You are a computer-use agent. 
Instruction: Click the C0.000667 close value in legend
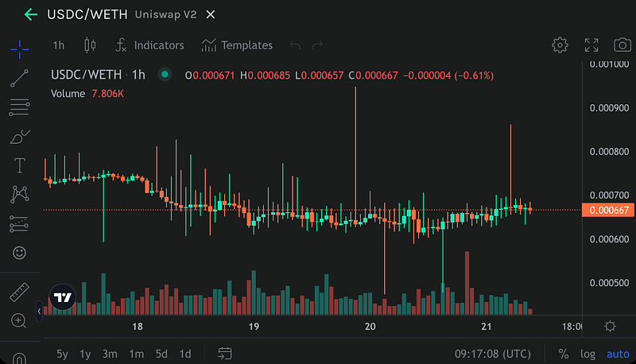[x=373, y=76]
